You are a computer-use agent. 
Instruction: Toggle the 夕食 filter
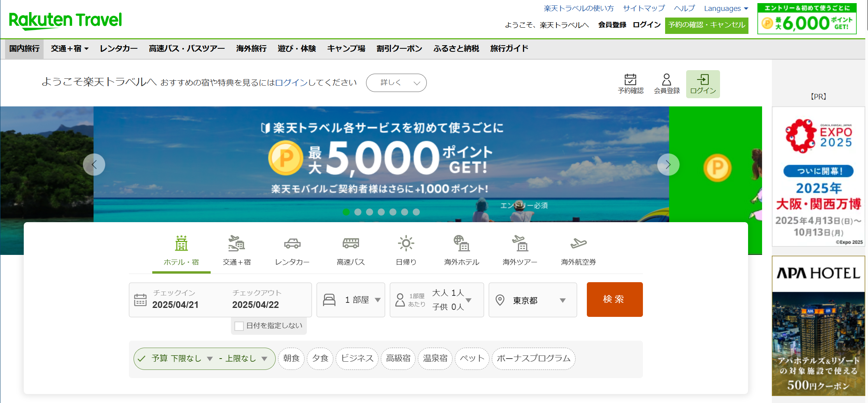coord(320,359)
